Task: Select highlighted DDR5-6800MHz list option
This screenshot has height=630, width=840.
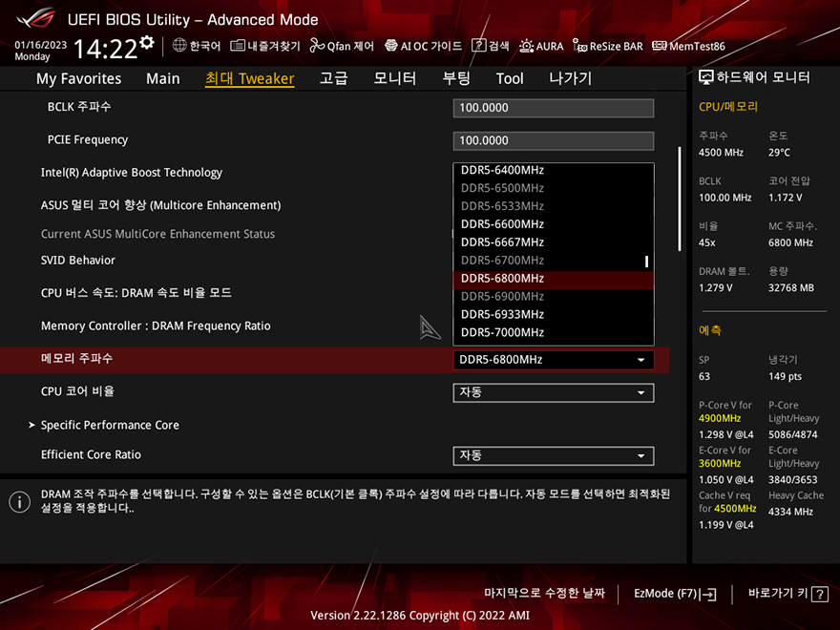Action: pyautogui.click(x=554, y=279)
